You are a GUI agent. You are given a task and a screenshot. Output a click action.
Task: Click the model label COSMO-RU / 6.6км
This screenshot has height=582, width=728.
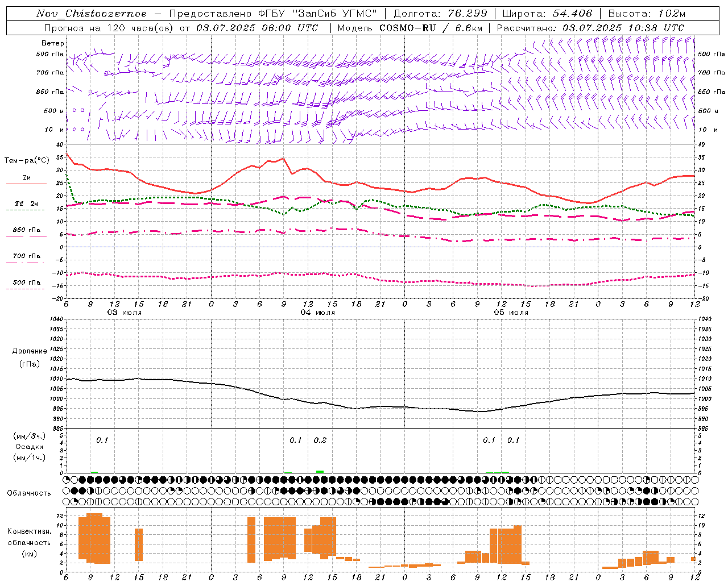click(431, 28)
